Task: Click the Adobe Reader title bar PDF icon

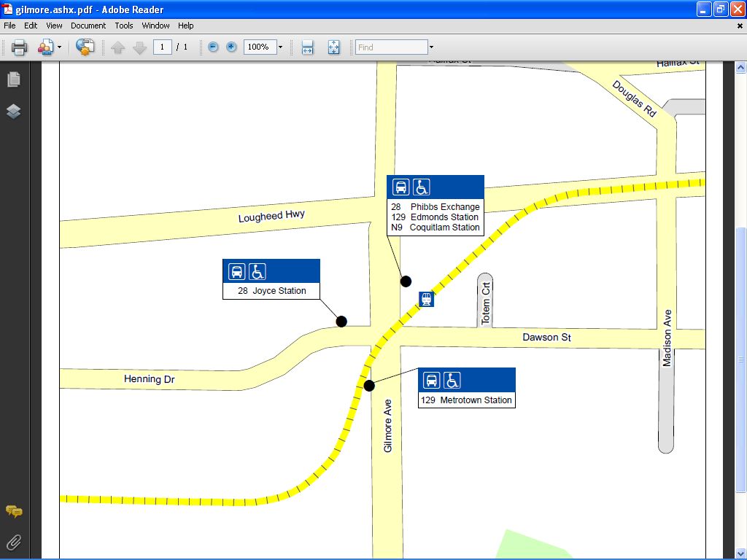Action: [8, 9]
